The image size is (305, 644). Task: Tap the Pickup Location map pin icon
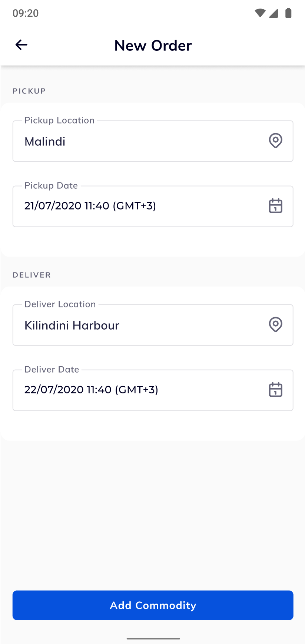tap(275, 141)
